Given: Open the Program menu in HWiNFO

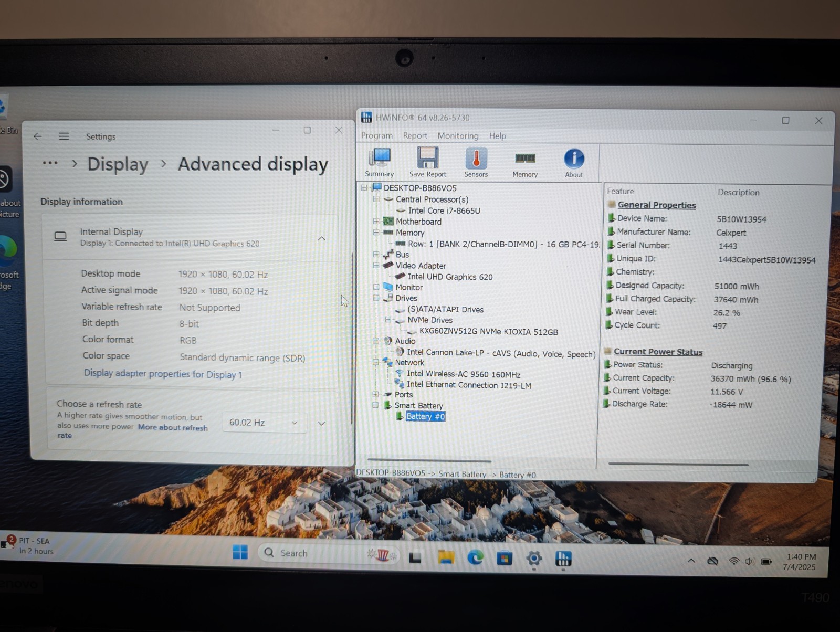Looking at the screenshot, I should pos(376,135).
